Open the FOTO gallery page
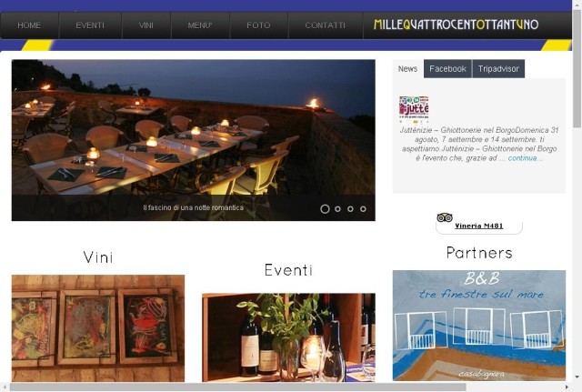Screen dimensions: 582x392 click(258, 25)
